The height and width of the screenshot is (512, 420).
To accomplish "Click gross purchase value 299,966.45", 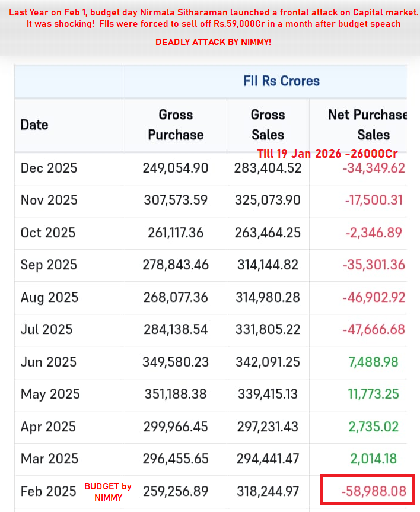I will point(176,427).
